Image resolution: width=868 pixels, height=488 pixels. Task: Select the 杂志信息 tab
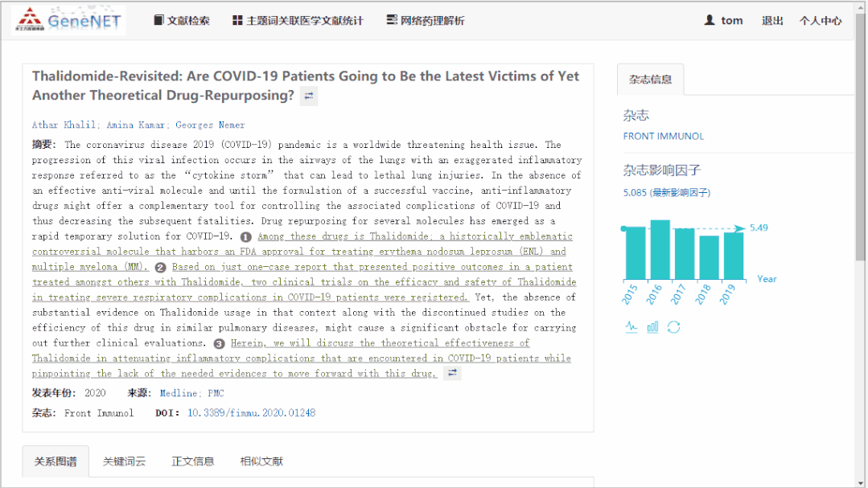point(651,80)
